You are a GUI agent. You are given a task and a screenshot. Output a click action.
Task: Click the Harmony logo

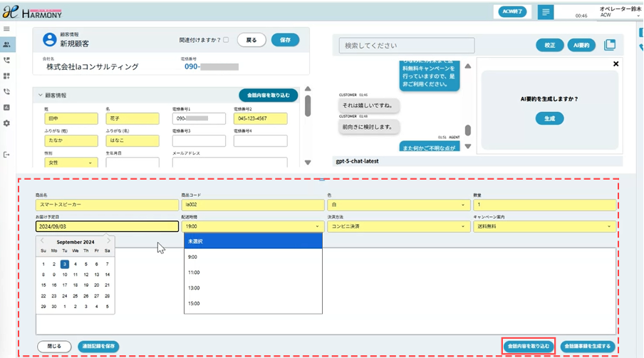click(x=33, y=12)
